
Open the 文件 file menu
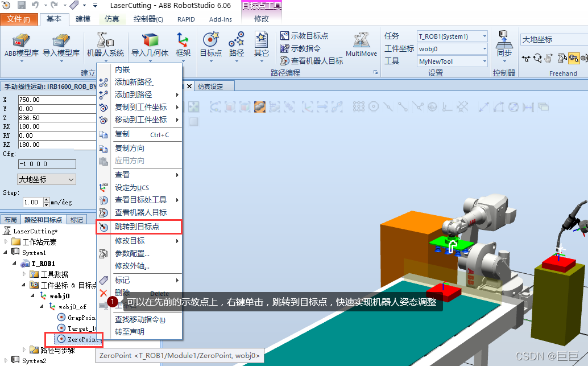pyautogui.click(x=19, y=19)
